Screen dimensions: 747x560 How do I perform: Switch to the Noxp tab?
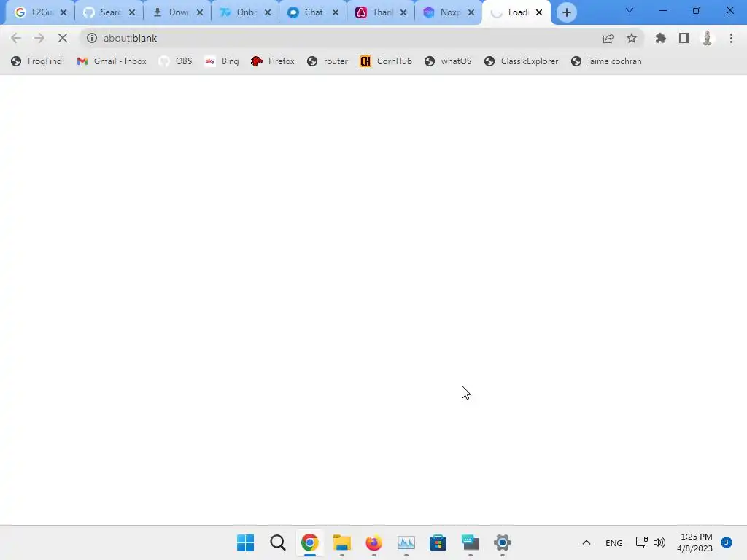pyautogui.click(x=441, y=12)
